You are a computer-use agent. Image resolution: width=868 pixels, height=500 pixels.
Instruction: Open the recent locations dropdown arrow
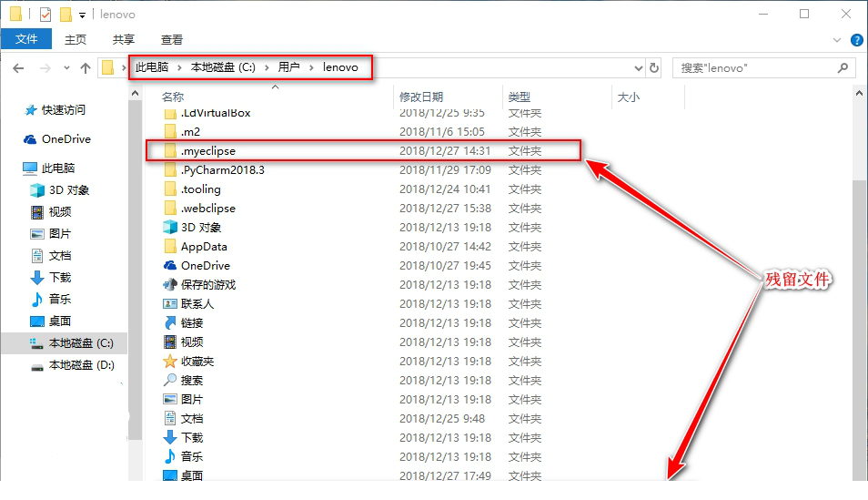(x=66, y=68)
